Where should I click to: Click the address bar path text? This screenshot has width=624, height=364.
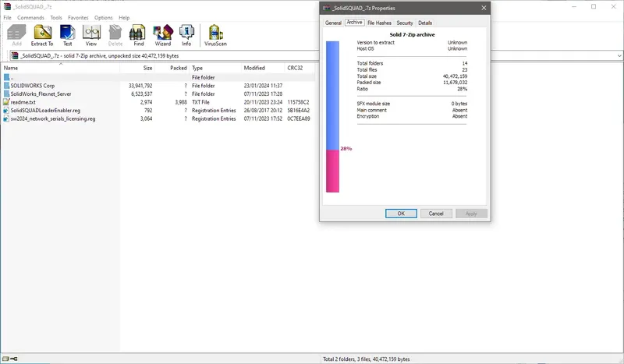pos(100,55)
